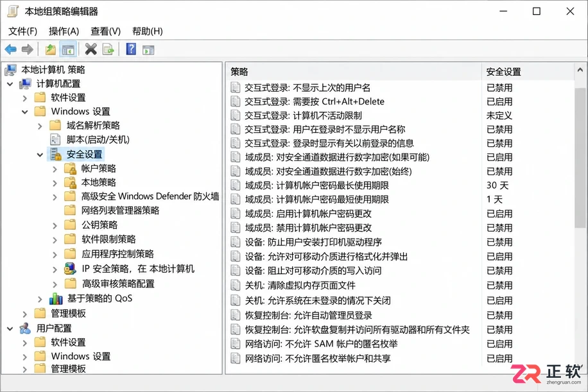Expand the 应用程序控制策略 node
The height and width of the screenshot is (392, 588).
pos(55,255)
